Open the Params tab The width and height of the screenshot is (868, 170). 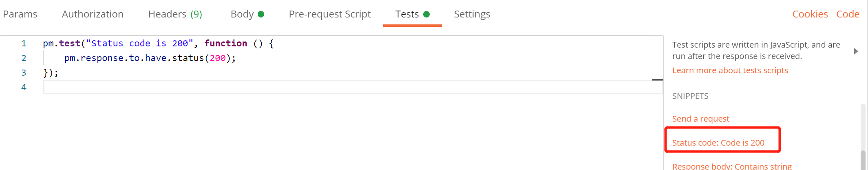point(20,14)
